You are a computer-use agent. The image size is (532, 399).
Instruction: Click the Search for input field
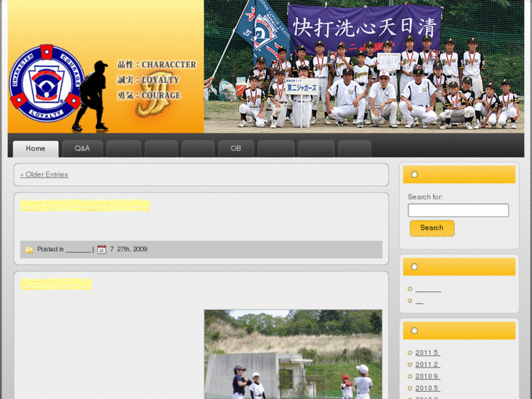[458, 210]
